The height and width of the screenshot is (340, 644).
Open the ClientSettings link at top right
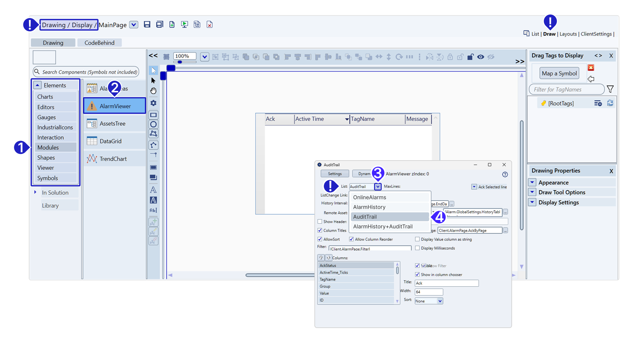pyautogui.click(x=596, y=34)
